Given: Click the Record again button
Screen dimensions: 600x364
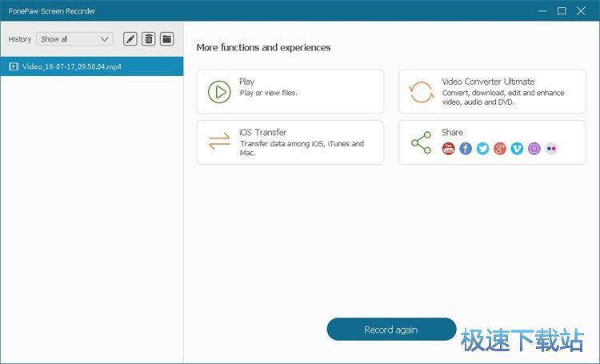Looking at the screenshot, I should [391, 330].
